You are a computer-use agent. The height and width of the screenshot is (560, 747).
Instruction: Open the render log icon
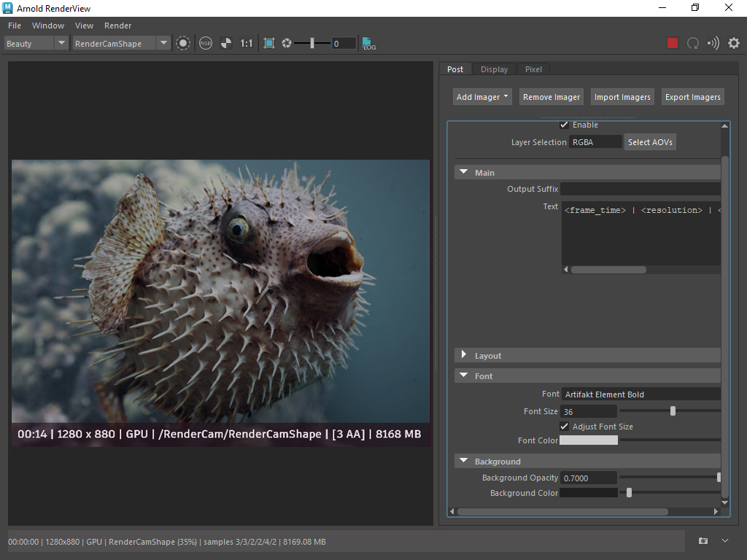[368, 43]
